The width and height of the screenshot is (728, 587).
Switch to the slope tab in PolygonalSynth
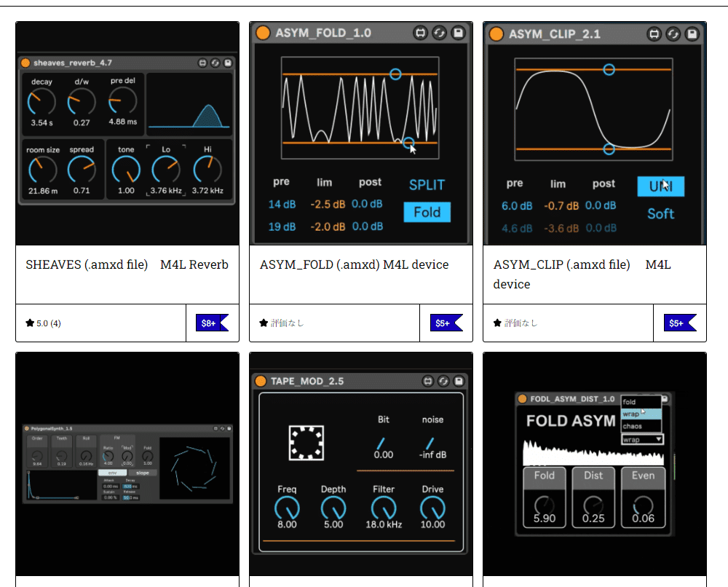(143, 473)
